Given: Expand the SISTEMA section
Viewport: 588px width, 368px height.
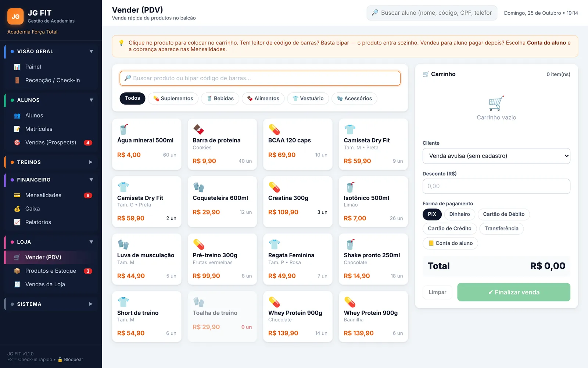Looking at the screenshot, I should click(x=91, y=304).
